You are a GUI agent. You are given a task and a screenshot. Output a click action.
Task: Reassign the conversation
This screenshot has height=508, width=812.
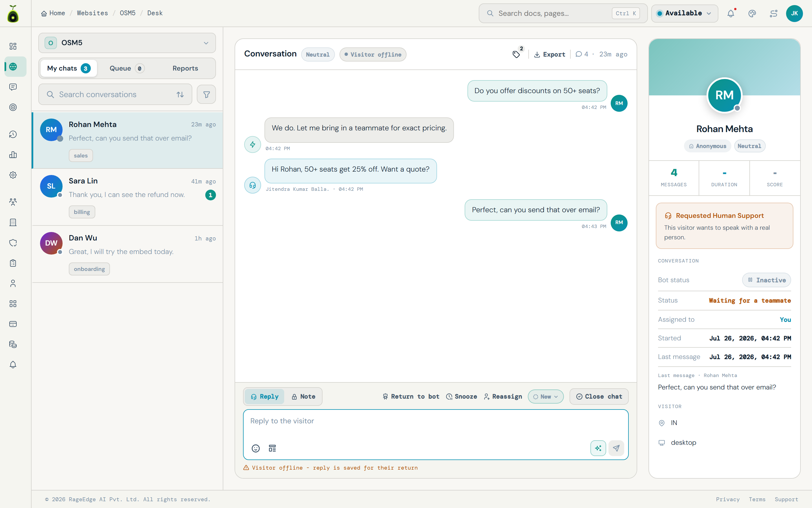pyautogui.click(x=503, y=397)
